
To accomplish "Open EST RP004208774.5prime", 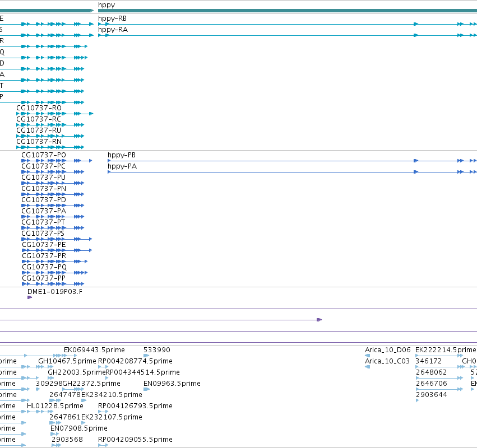I will (x=135, y=361).
